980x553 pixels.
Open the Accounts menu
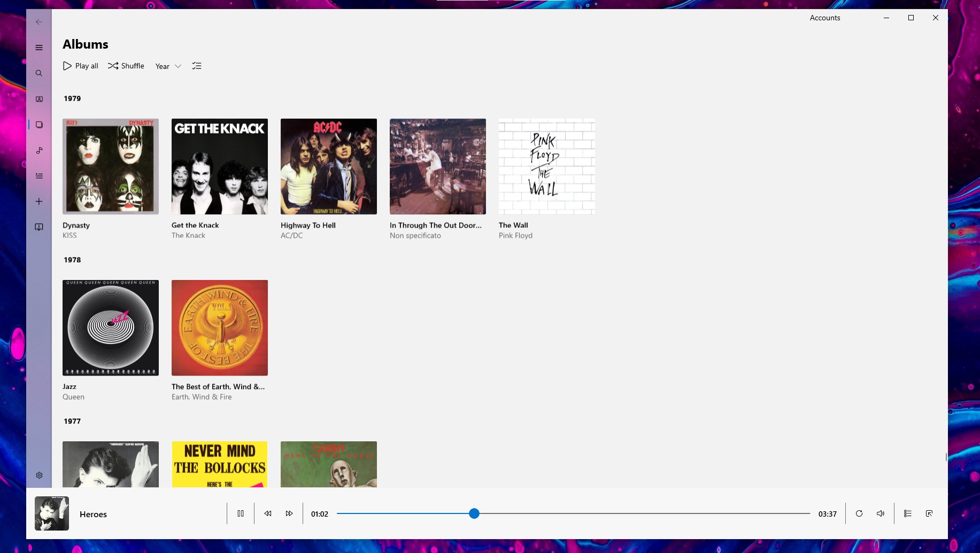825,18
